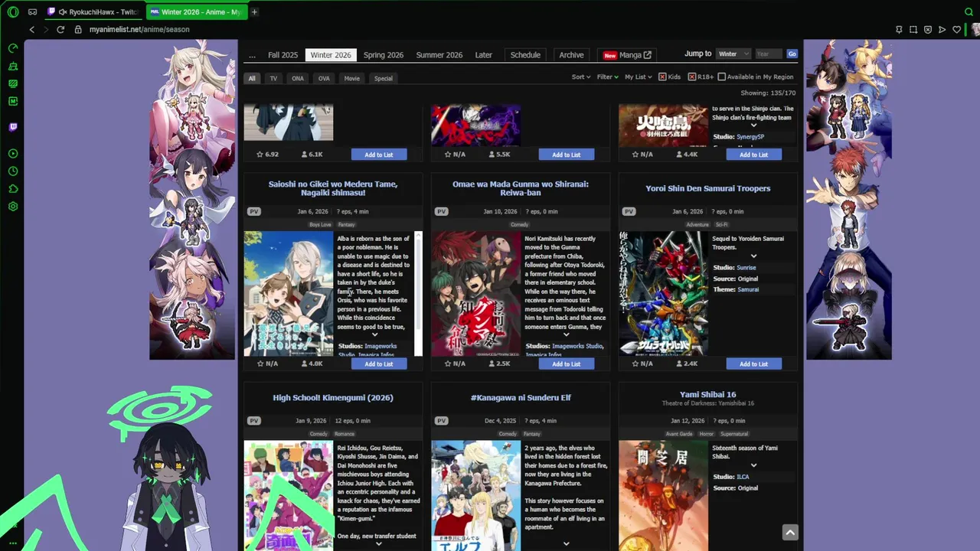980x551 pixels.
Task: Open the Archive tab
Action: coord(571,55)
